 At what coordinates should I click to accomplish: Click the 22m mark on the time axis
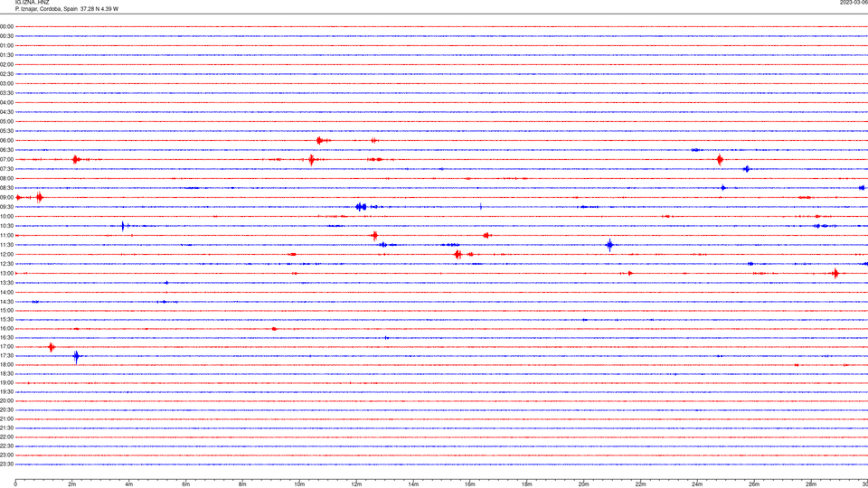coord(640,484)
